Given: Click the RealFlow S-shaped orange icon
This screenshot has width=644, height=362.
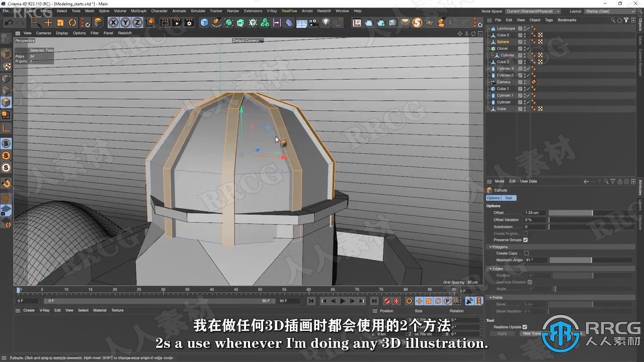Looking at the screenshot, I should pyautogui.click(x=417, y=23).
